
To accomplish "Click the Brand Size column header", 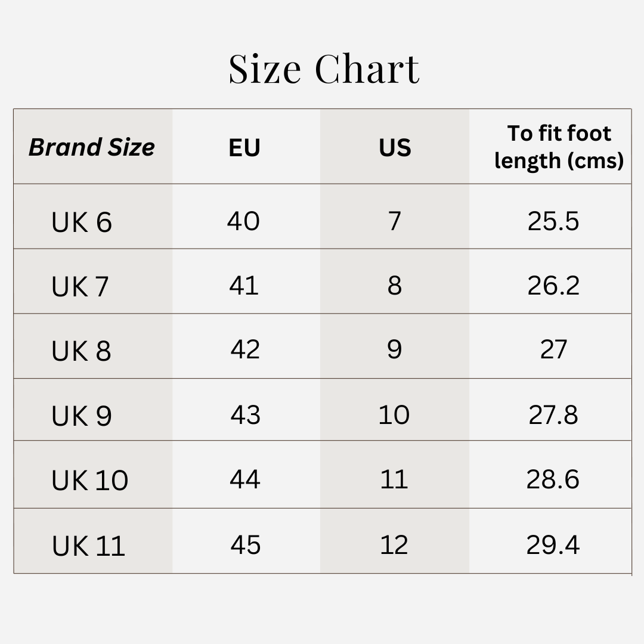I will click(92, 147).
